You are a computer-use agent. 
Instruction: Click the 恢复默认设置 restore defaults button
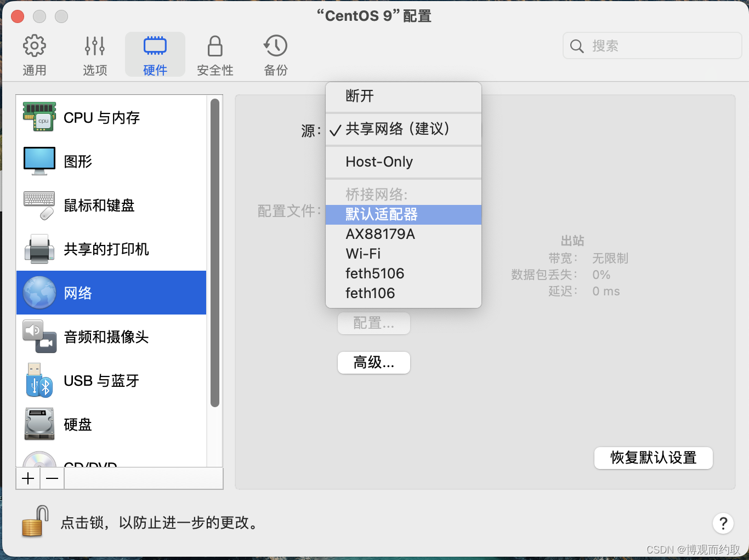pyautogui.click(x=654, y=458)
